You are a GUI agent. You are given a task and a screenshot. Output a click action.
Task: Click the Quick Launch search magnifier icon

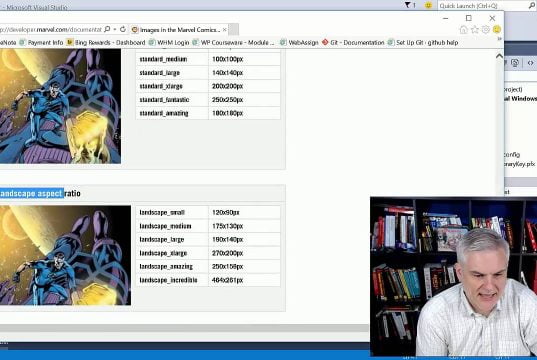[532, 5]
